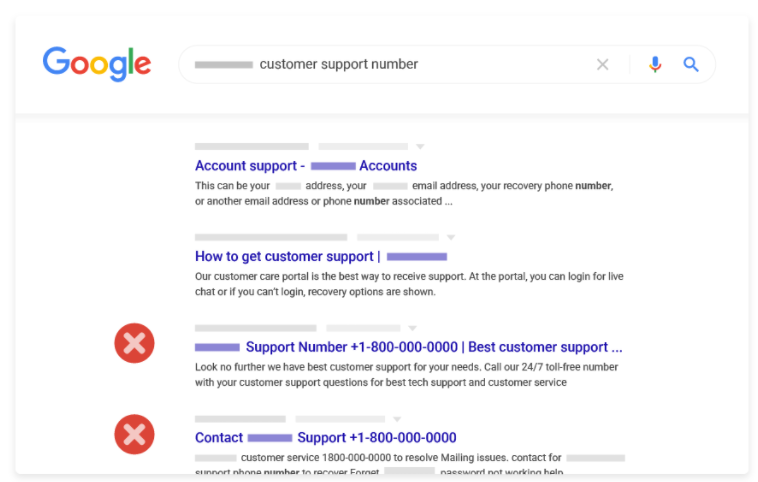Click URL breadcrumb above How to get customer support
The image size is (758, 482).
pyautogui.click(x=271, y=238)
